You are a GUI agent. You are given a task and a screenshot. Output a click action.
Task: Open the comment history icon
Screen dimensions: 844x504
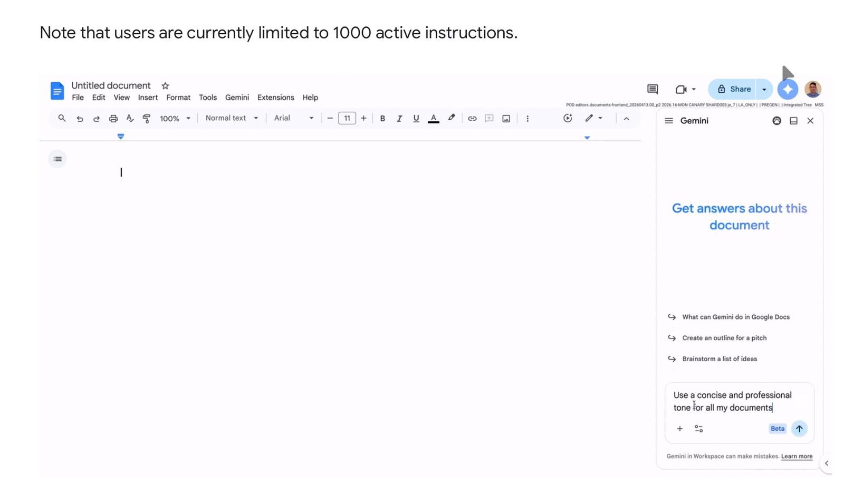click(653, 89)
